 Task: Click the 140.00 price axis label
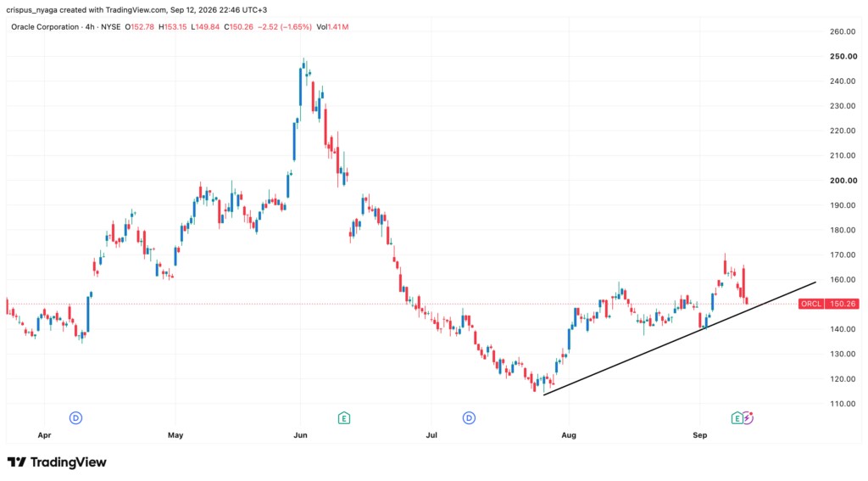point(843,329)
